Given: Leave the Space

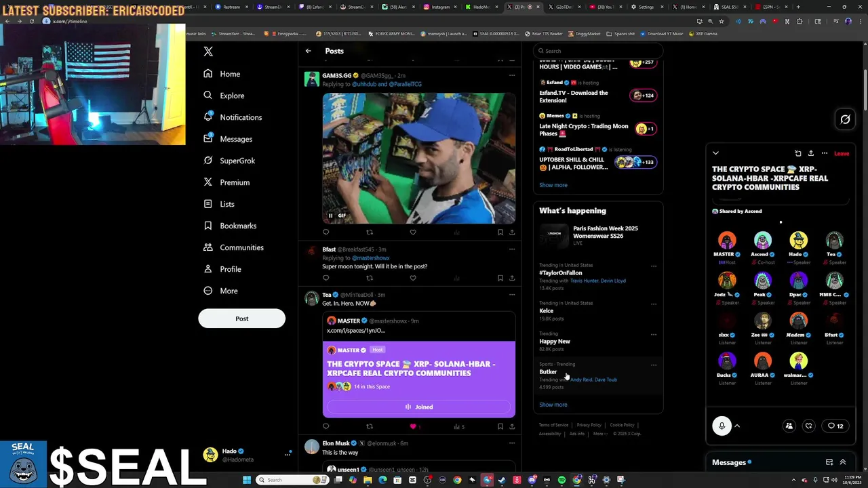Looking at the screenshot, I should tap(842, 154).
